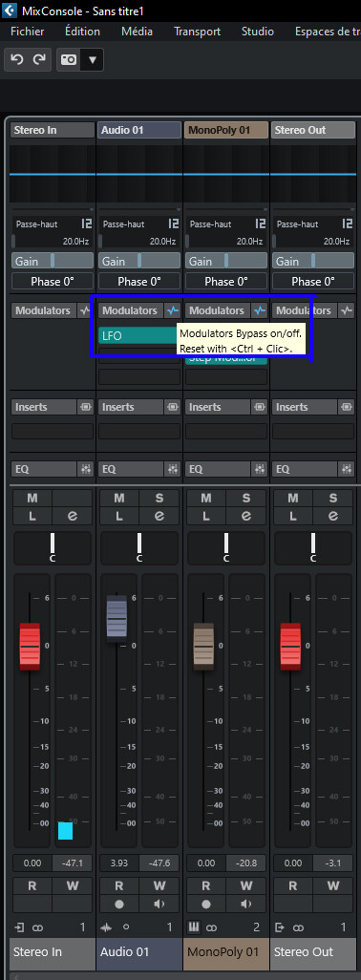Solo the MonoPoly 01 channel

246,499
